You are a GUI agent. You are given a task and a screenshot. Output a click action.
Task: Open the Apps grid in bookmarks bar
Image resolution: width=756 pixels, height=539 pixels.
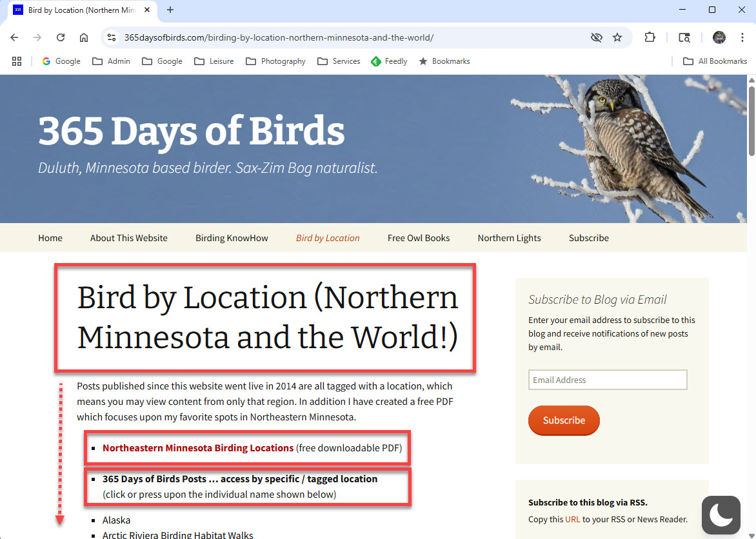(x=17, y=61)
